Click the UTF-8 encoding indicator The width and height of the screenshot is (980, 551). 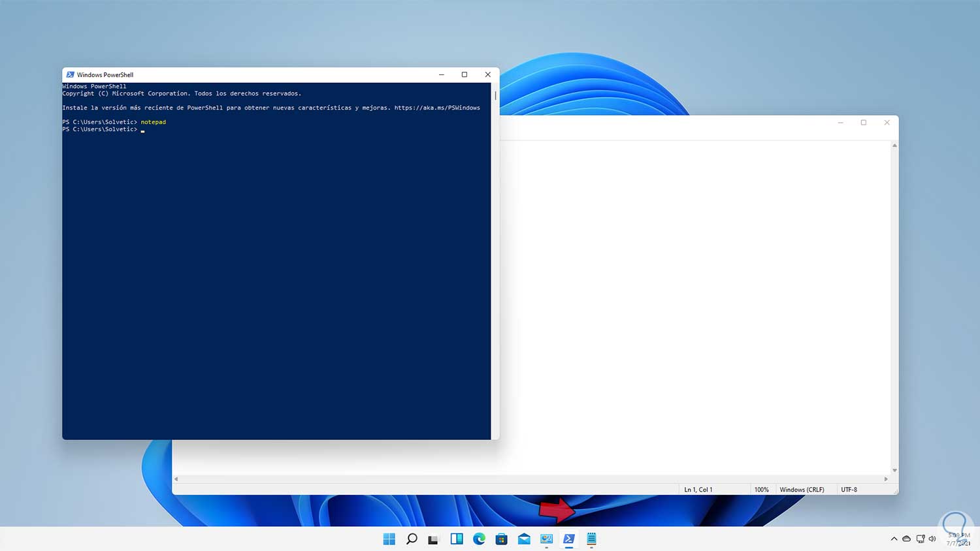849,490
